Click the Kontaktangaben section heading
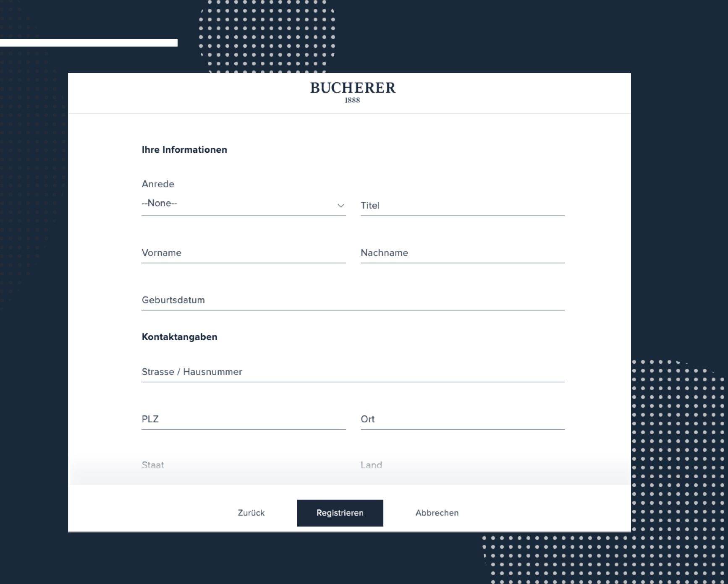The image size is (728, 584). 179,337
